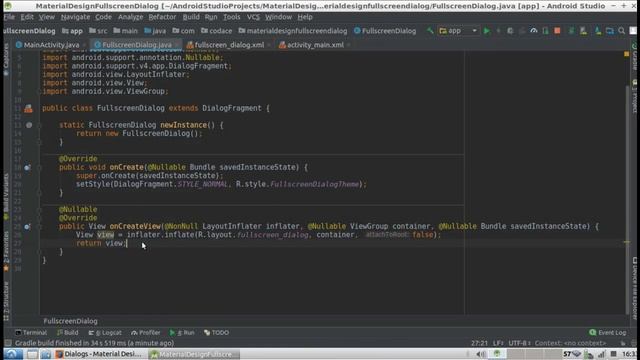Click the Make Project hammer icon
The width and height of the screenshot is (640, 360).
(x=430, y=31)
